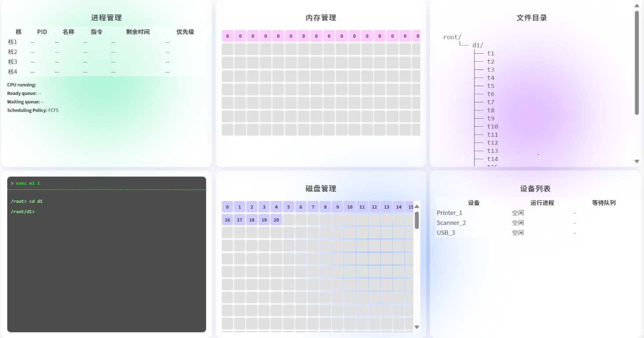Click the d1/ folder node
Screen dimensions: 644x338
477,45
